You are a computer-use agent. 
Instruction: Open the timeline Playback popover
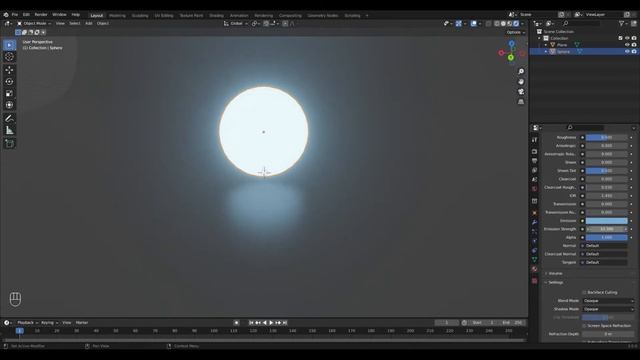click(x=27, y=323)
